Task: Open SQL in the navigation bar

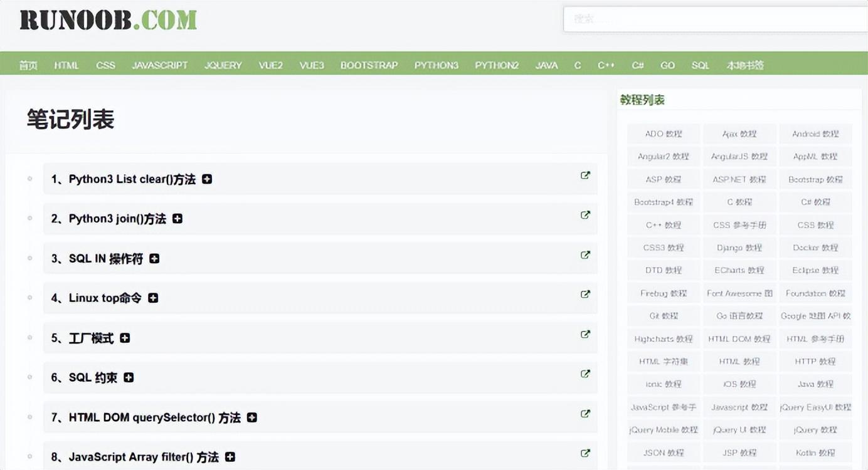Action: [701, 65]
